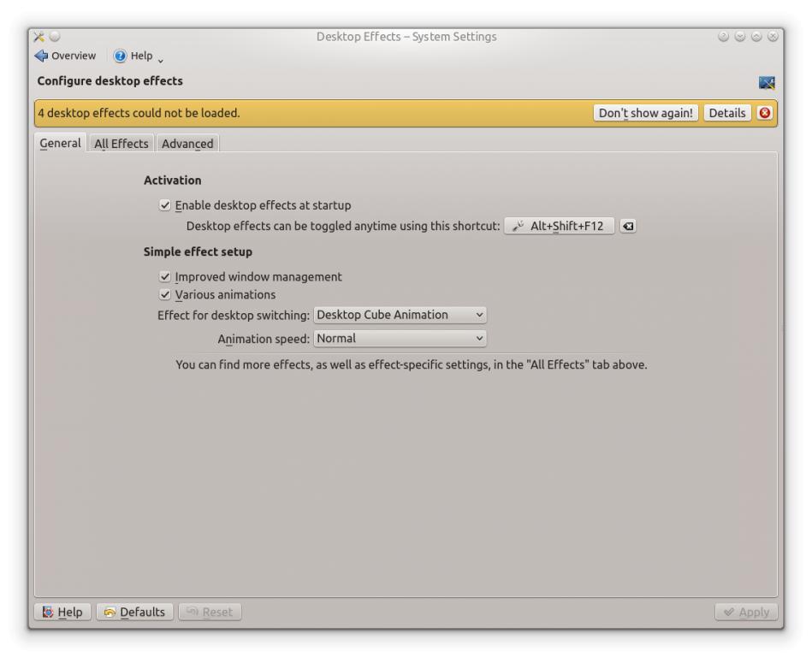The width and height of the screenshot is (812, 657).
Task: Click the Alt+Shift+F12 shortcut button
Action: [559, 227]
